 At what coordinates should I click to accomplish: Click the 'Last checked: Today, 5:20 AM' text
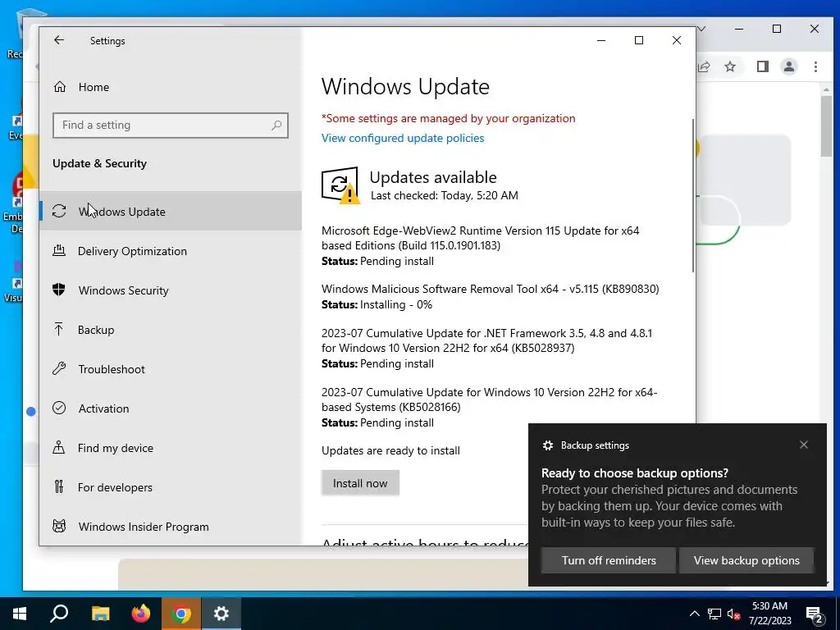(444, 195)
